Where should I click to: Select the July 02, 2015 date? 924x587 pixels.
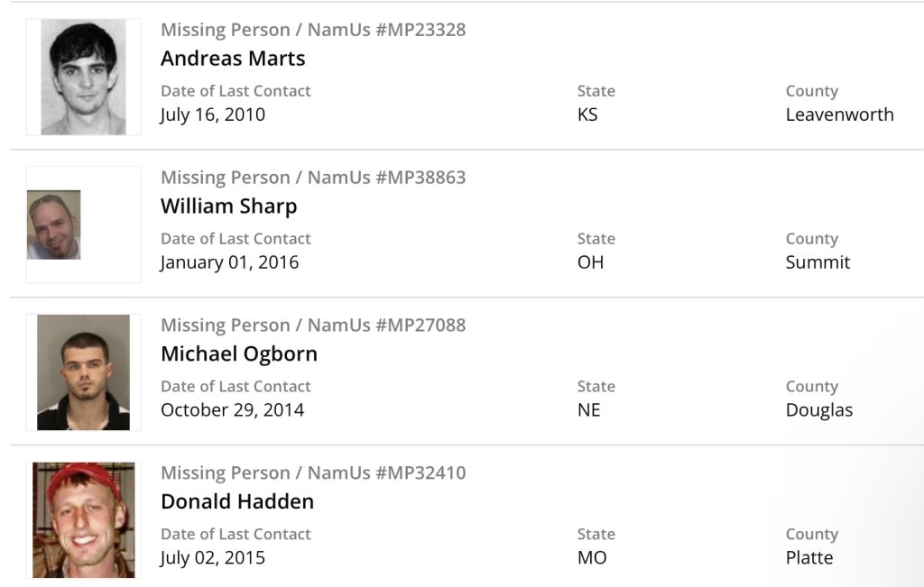tap(213, 558)
